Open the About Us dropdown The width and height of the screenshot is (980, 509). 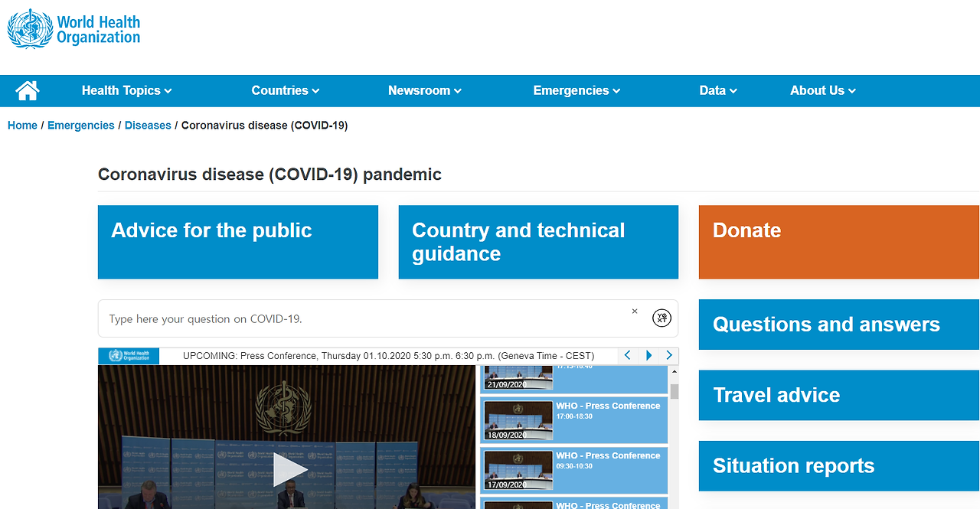823,90
